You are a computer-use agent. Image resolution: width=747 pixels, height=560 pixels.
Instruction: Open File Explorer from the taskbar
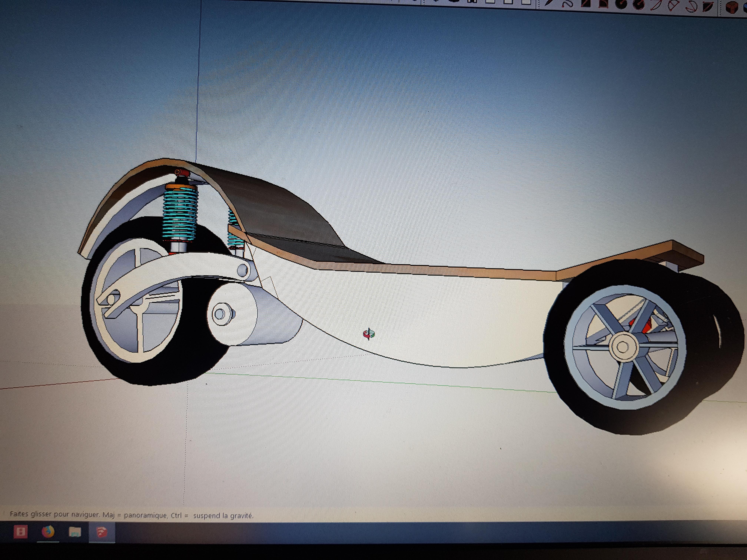pos(75,532)
